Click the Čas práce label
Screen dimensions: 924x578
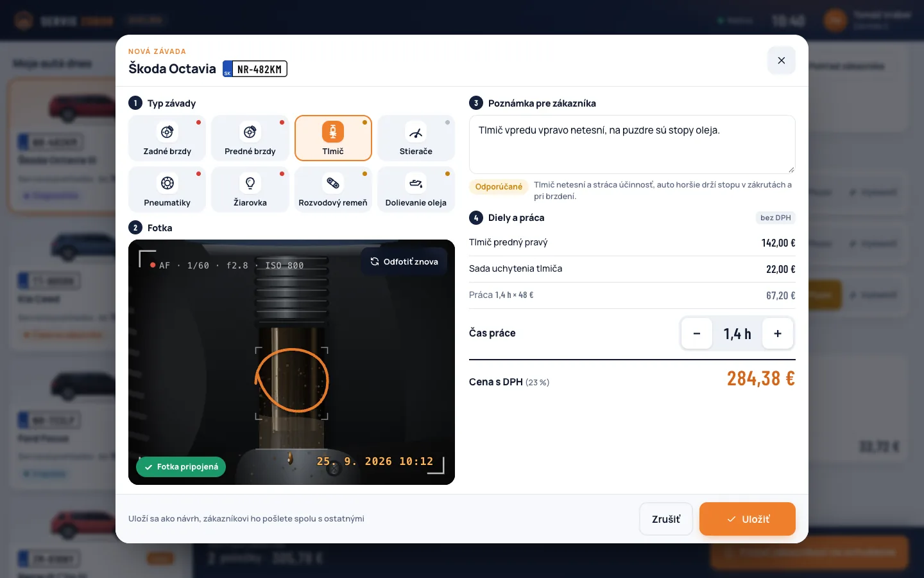coord(492,333)
